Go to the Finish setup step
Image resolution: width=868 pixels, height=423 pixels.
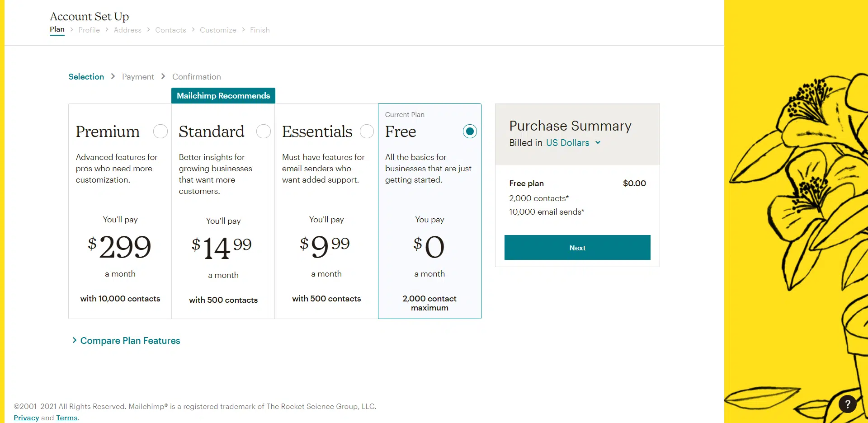click(260, 30)
